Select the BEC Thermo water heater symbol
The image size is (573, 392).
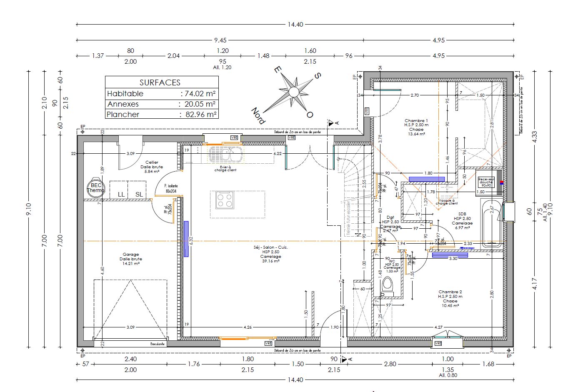point(96,188)
